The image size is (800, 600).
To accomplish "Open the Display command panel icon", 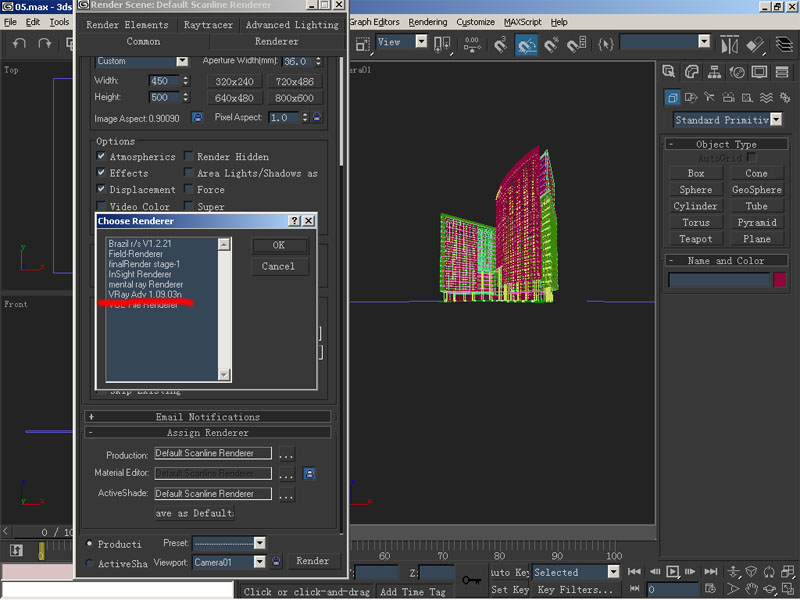I will (x=759, y=72).
